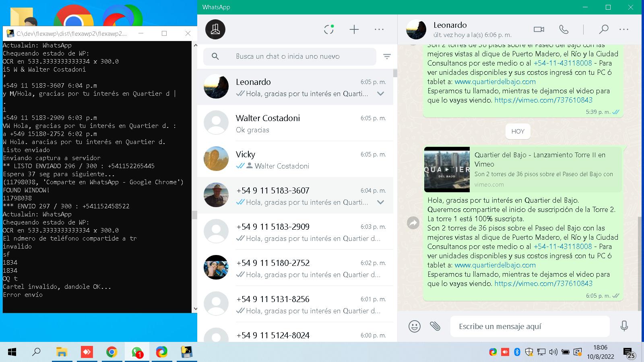644x362 pixels.
Task: Open Leonardo's profile photo in chat header
Action: coord(416,29)
